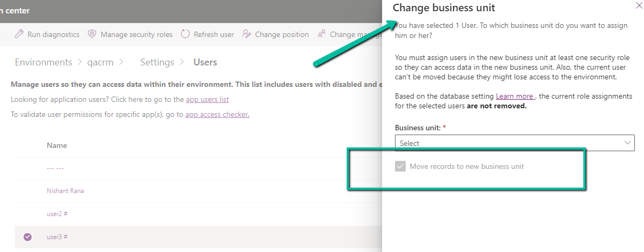This screenshot has width=644, height=252.
Task: Open the app access checker link
Action: pos(217,115)
